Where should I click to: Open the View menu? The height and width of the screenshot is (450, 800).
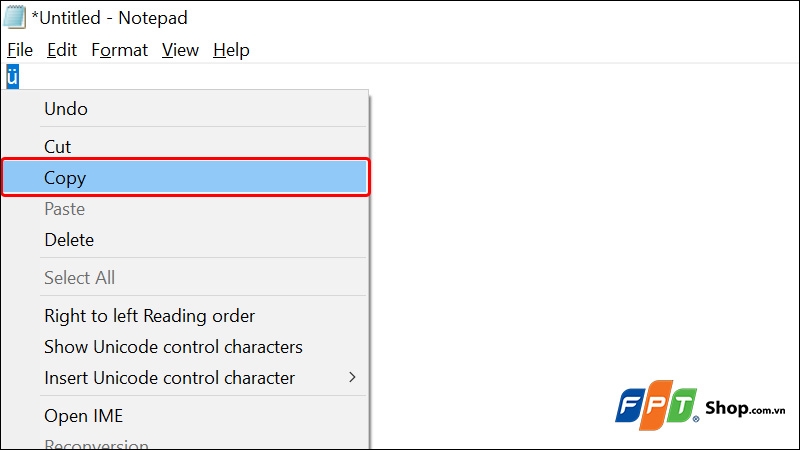pyautogui.click(x=180, y=50)
